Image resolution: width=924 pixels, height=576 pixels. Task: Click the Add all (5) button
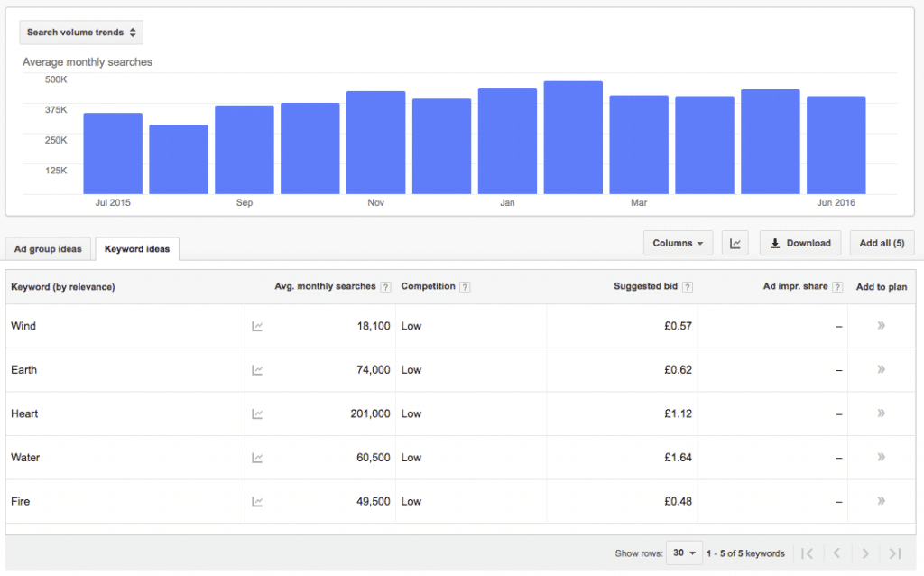(882, 243)
